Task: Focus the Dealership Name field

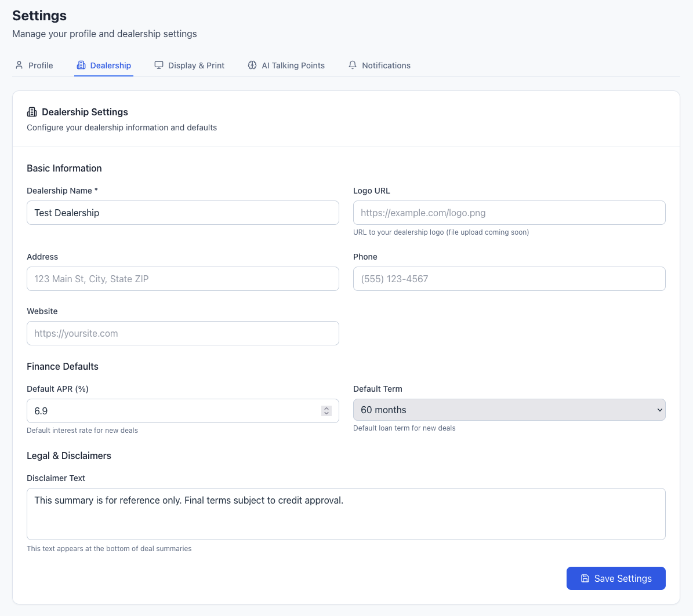Action: coord(183,213)
